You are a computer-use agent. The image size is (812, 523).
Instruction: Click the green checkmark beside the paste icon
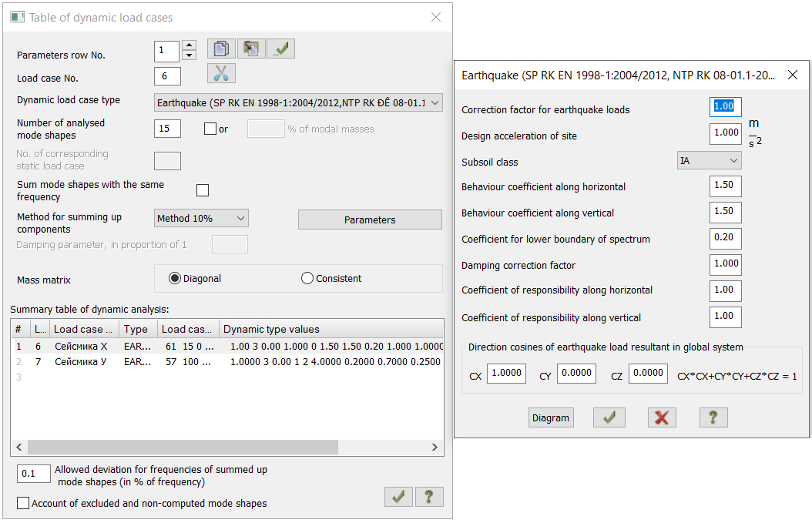[x=281, y=49]
